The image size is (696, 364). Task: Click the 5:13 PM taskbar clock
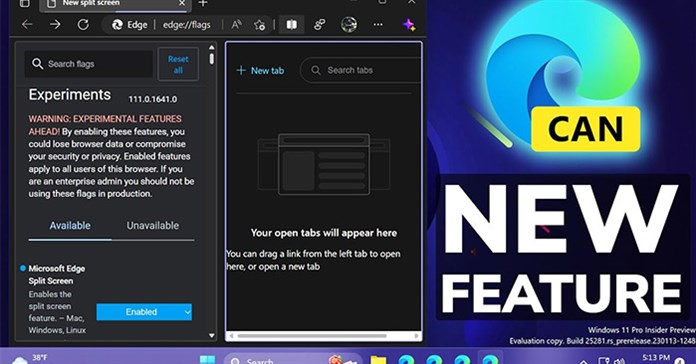tap(656, 358)
